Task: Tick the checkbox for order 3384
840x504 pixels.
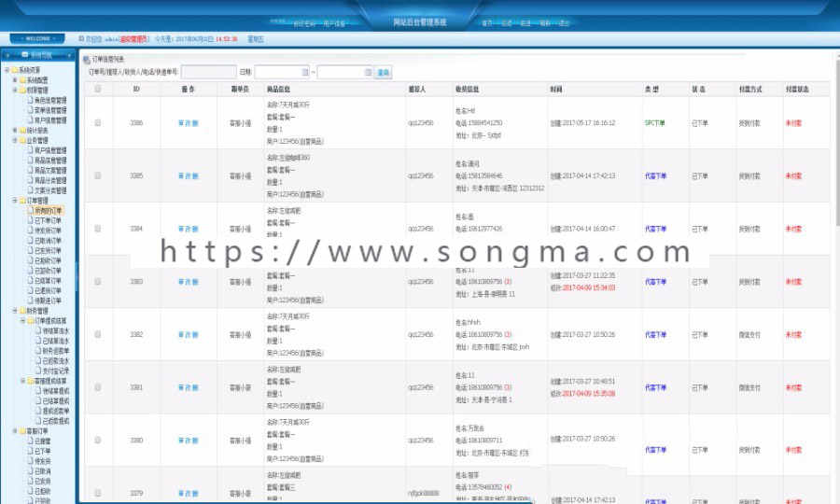Action: coord(97,229)
